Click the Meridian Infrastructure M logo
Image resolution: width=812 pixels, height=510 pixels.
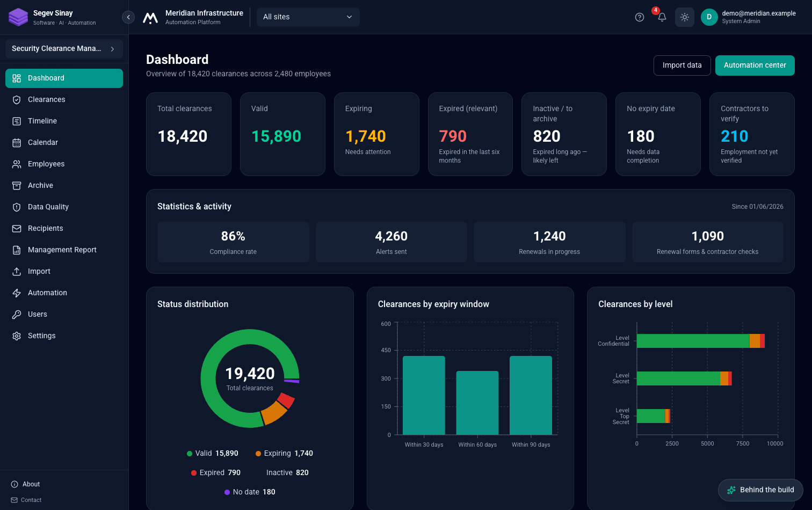click(150, 18)
